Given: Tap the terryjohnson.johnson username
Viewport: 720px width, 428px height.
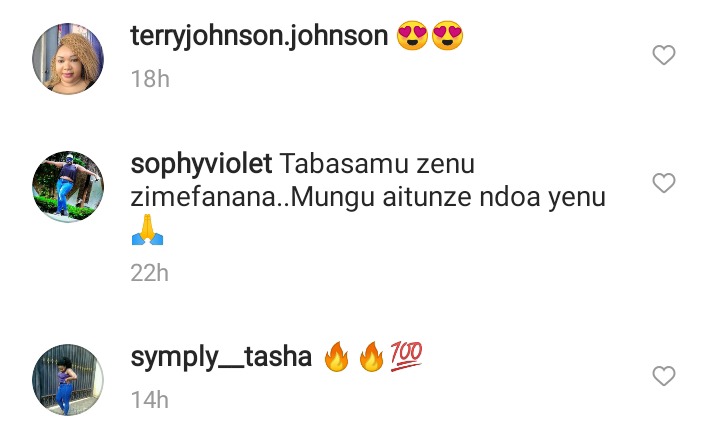Looking at the screenshot, I should (x=259, y=36).
